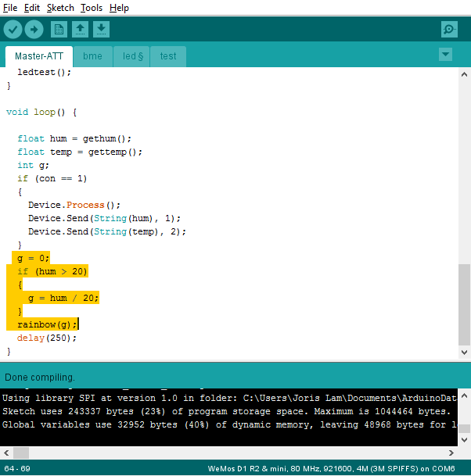Open the File menu
The height and width of the screenshot is (476, 471).
pyautogui.click(x=10, y=8)
